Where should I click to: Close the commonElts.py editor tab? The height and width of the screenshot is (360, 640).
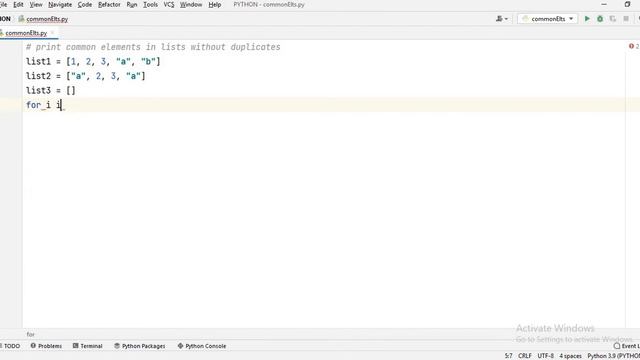pos(52,33)
